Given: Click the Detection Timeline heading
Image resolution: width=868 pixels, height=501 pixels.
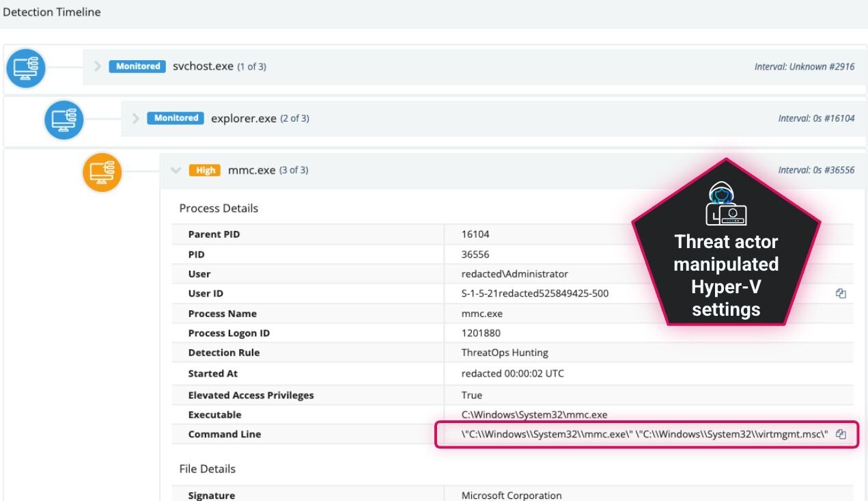Looking at the screenshot, I should (53, 12).
